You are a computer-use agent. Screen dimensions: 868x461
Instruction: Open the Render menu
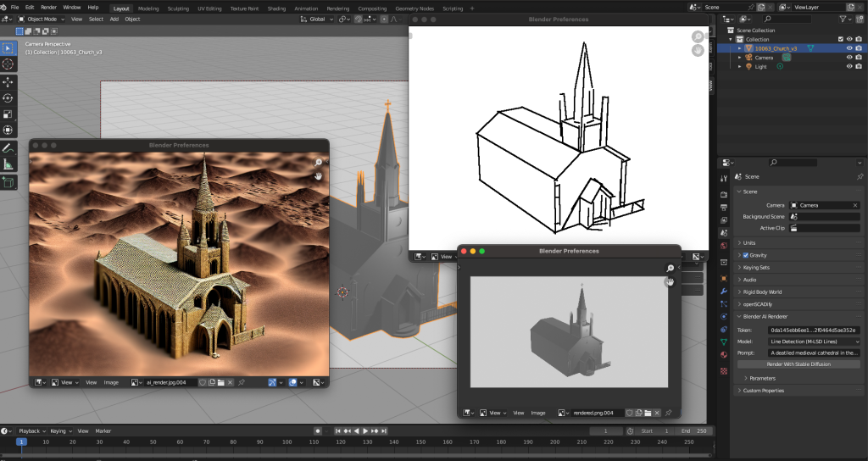click(48, 7)
